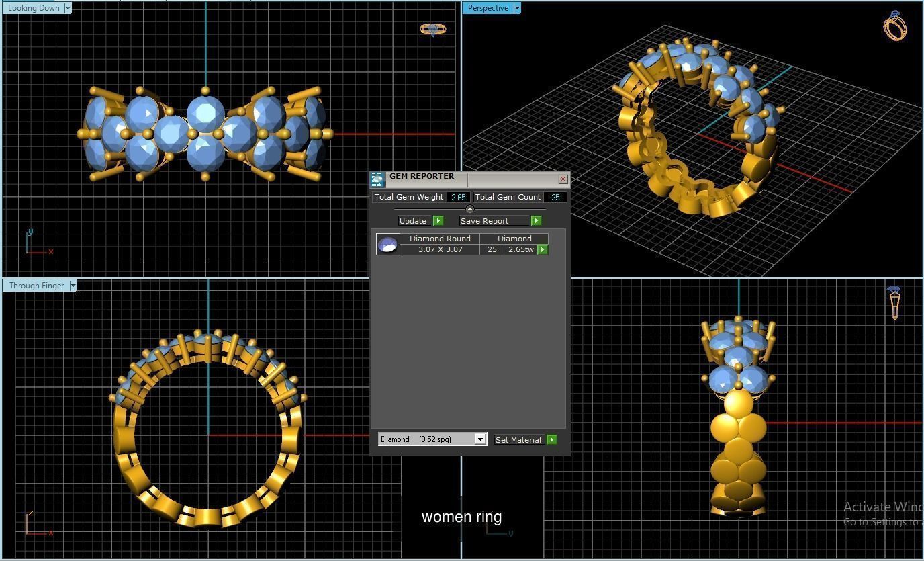Click the 'Diamond' material column cell
The image size is (924, 561).
[514, 239]
